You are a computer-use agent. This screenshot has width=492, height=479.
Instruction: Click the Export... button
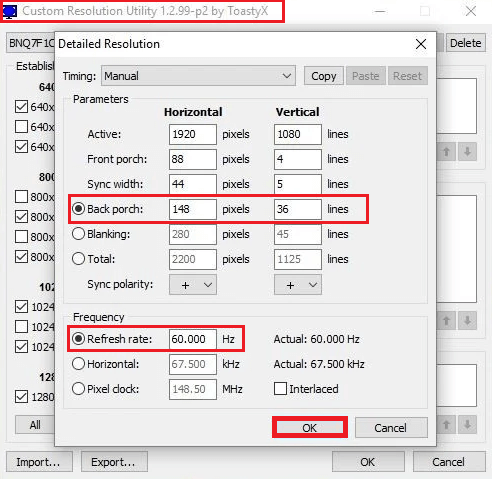pos(114,462)
